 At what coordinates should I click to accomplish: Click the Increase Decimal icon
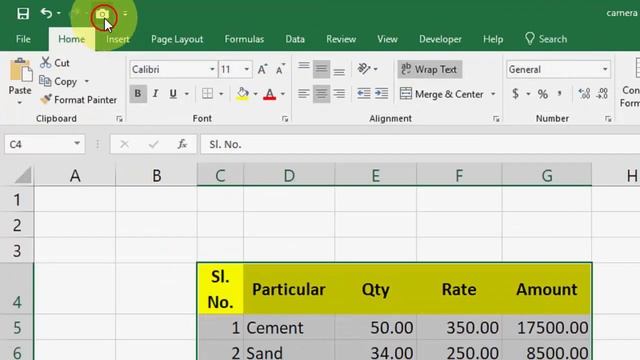coord(584,94)
